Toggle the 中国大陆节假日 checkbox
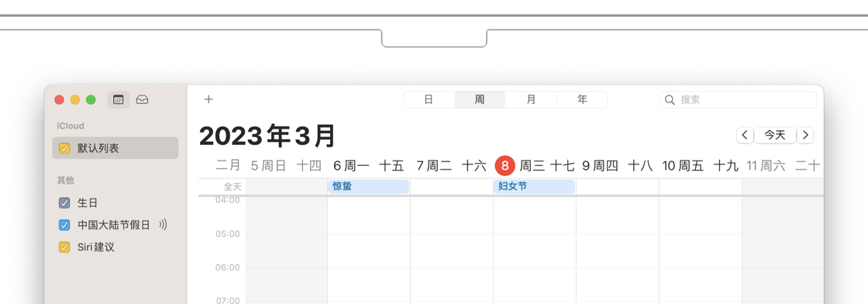 [x=64, y=225]
